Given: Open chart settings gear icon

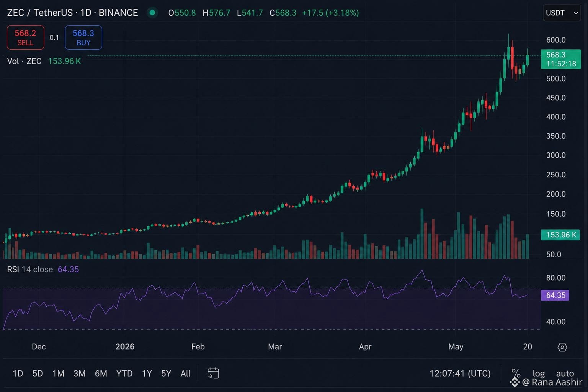Looking at the screenshot, I should pyautogui.click(x=562, y=347).
